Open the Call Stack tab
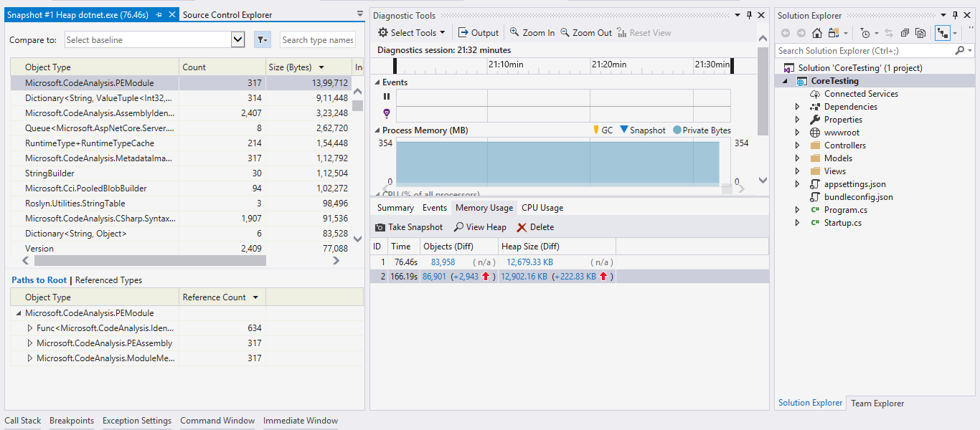The height and width of the screenshot is (430, 980). tap(23, 421)
